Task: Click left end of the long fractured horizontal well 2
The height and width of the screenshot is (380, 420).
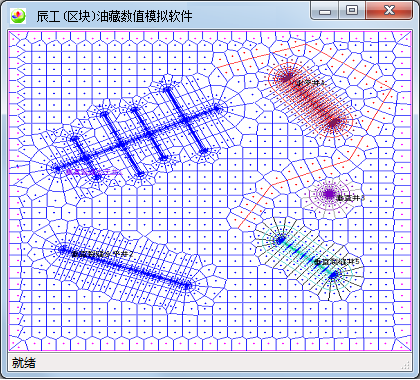Action: tap(63, 249)
